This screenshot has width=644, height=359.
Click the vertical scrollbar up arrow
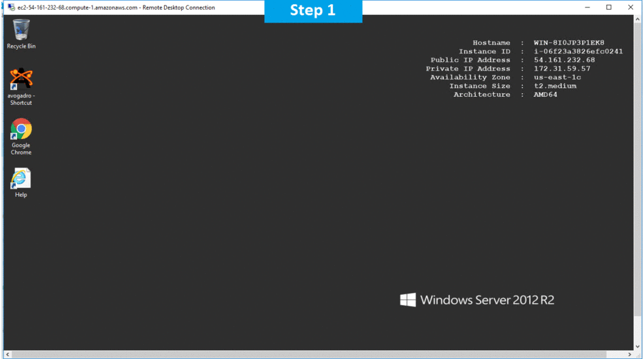pyautogui.click(x=639, y=20)
